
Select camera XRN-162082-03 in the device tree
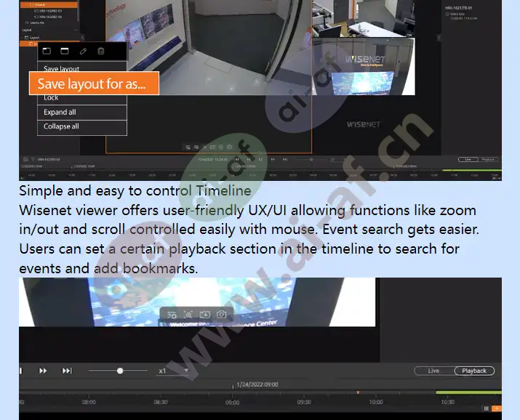click(48, 11)
